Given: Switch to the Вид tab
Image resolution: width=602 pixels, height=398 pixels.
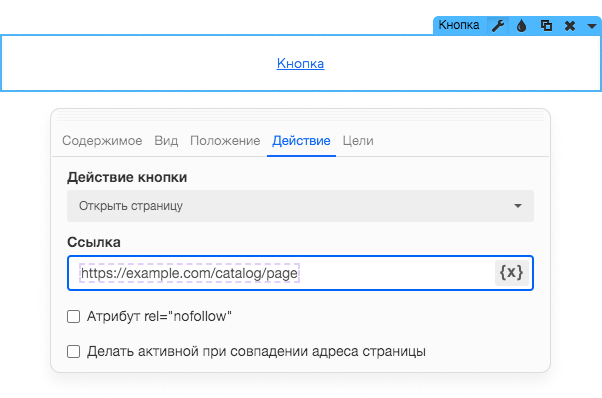Looking at the screenshot, I should (x=166, y=141).
